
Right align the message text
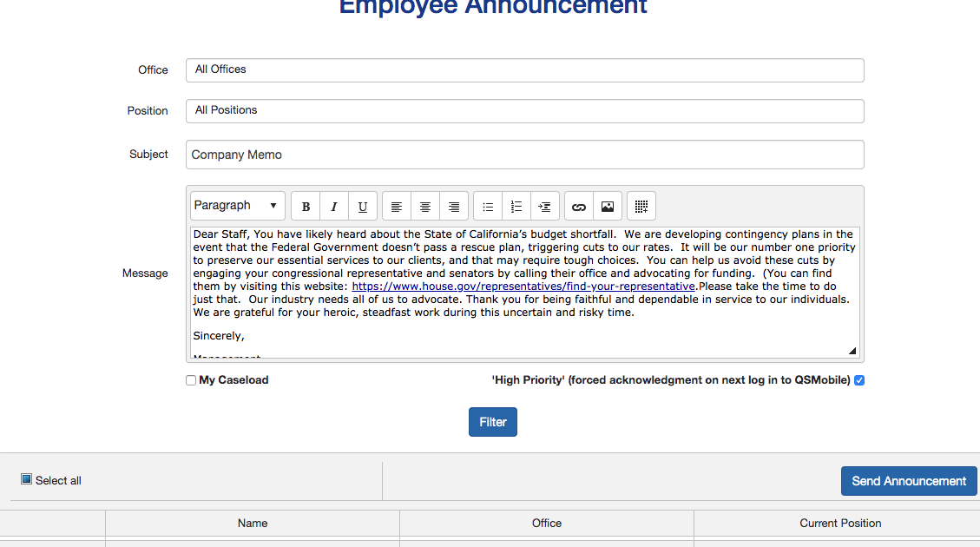click(x=454, y=207)
